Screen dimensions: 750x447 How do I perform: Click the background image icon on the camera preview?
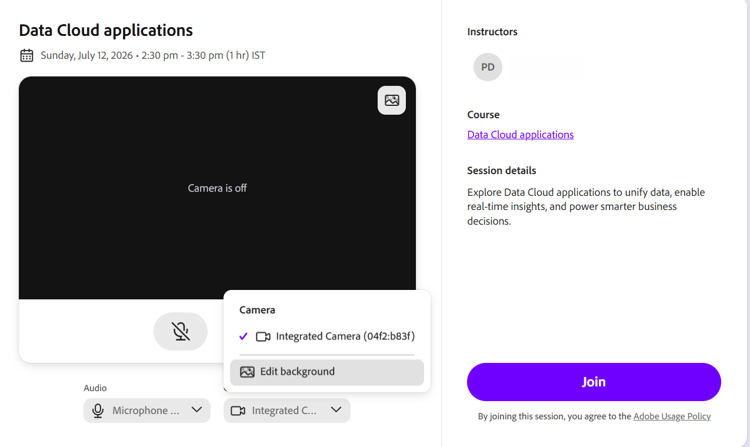click(x=392, y=100)
